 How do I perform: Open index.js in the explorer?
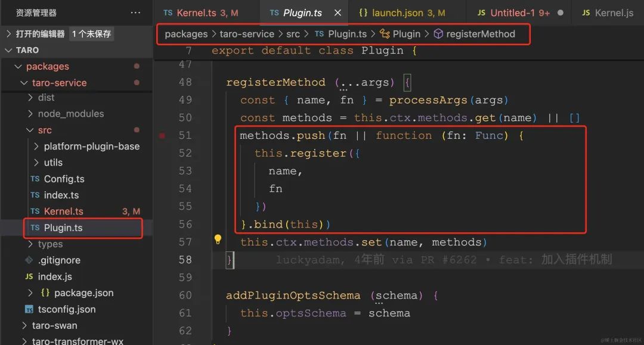(x=55, y=276)
